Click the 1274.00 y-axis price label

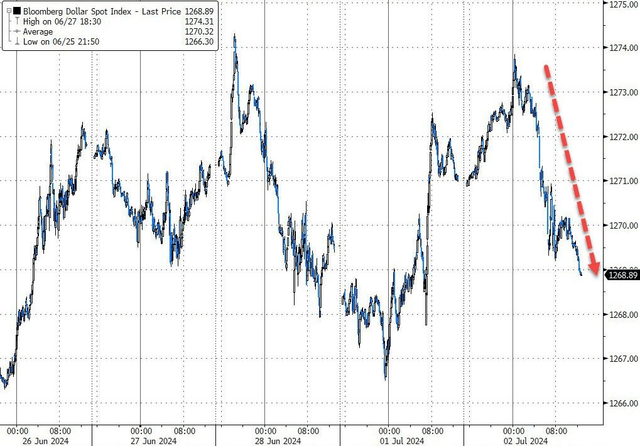click(618, 47)
